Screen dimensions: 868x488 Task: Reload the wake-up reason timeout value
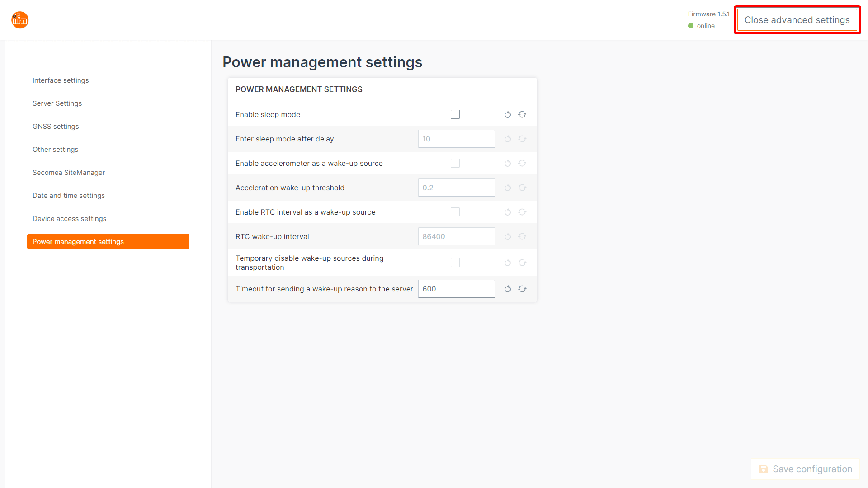[x=522, y=289]
